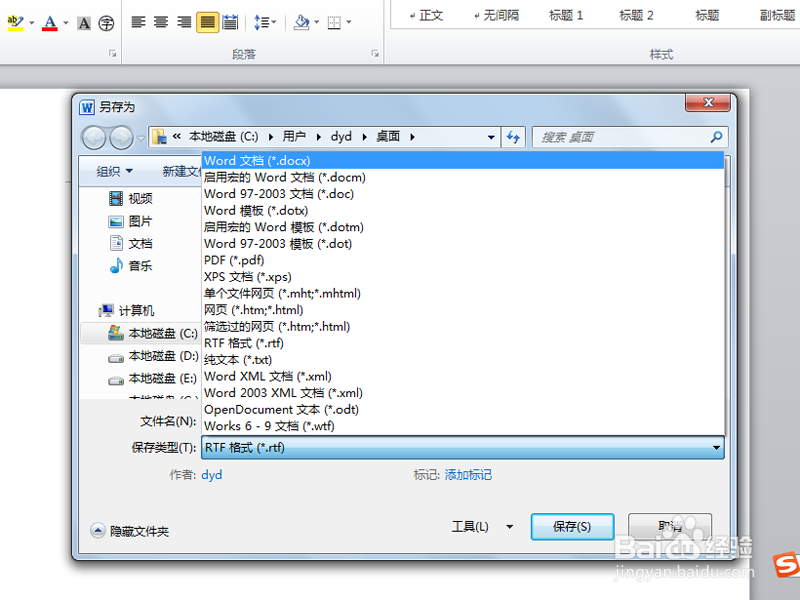Click the search magnifier icon
800x600 pixels.
pos(716,137)
